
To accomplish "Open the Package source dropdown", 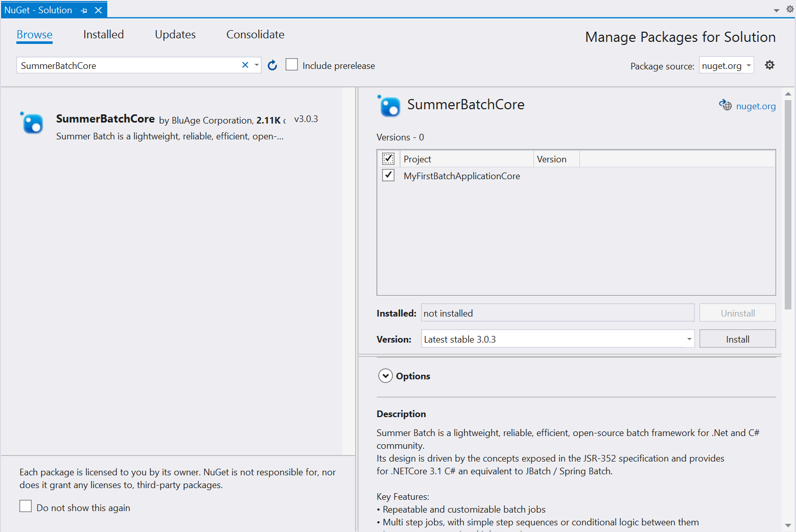I will tap(726, 65).
